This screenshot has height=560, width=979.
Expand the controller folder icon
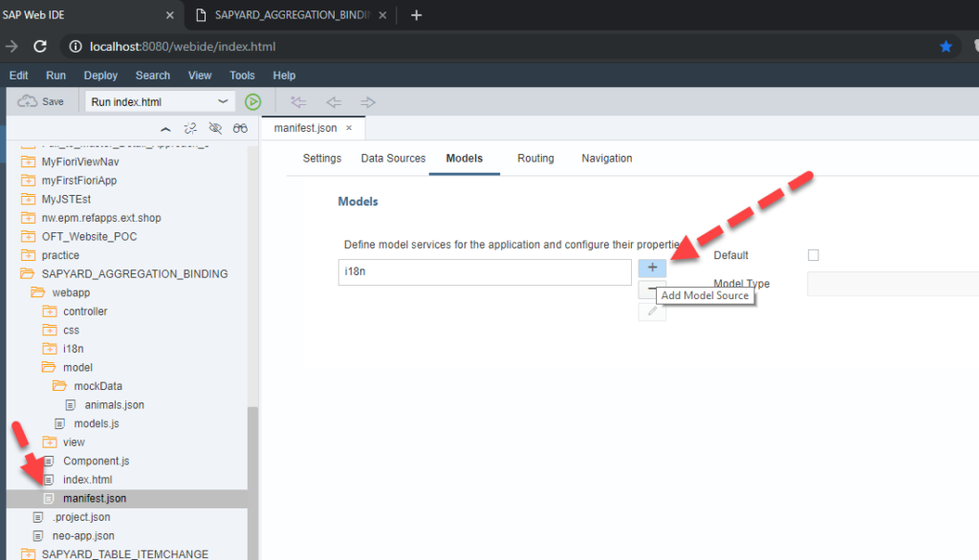tap(50, 312)
